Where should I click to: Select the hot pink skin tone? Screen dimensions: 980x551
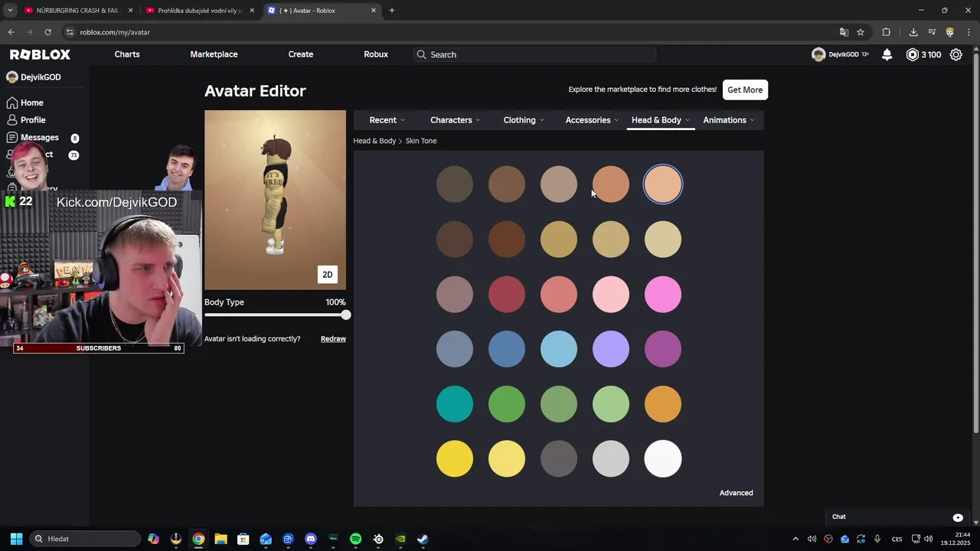(663, 295)
